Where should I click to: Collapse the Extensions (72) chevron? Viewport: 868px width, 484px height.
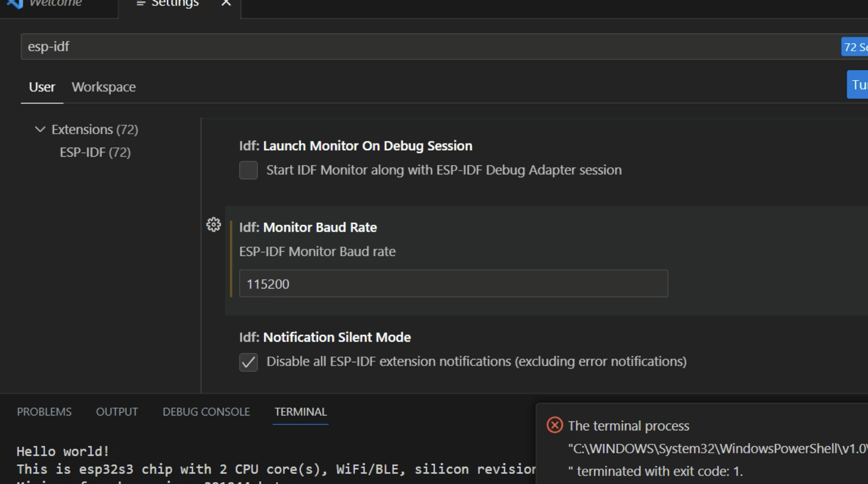point(40,129)
